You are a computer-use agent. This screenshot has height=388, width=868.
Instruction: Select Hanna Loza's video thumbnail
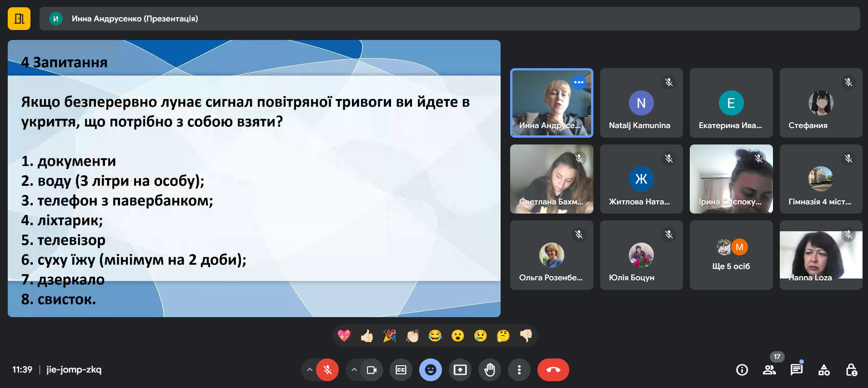[x=821, y=255]
